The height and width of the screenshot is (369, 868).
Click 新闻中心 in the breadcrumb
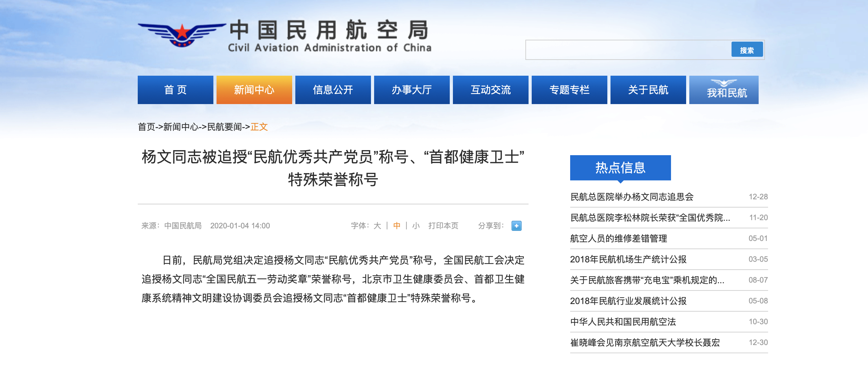pyautogui.click(x=181, y=127)
